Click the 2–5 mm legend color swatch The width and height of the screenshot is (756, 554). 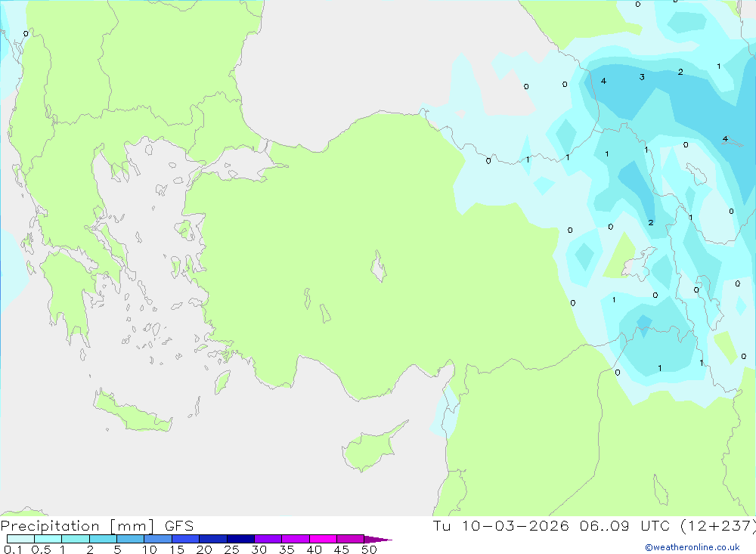coord(103,539)
